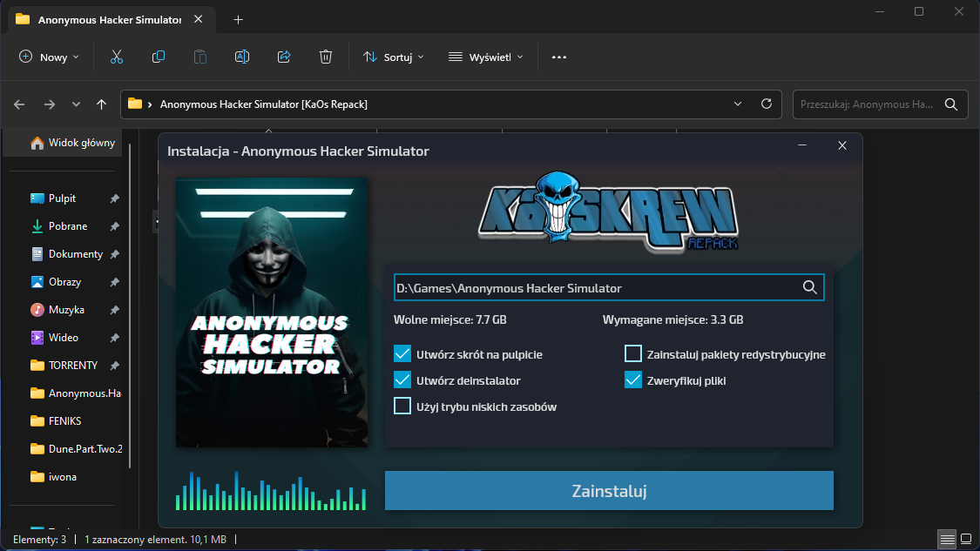Check Zainstaluj pakiety redystrybucyjne
This screenshot has height=551, width=980.
point(633,353)
